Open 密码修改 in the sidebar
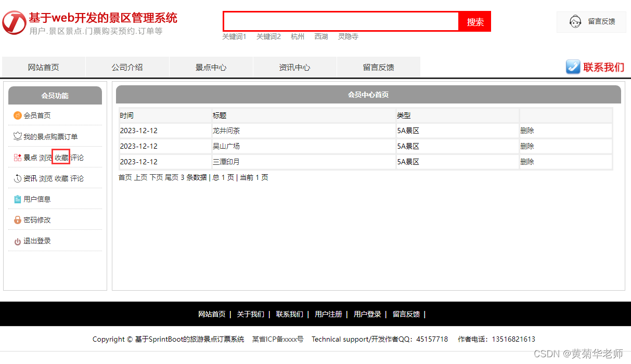Screen dimensions: 631x364 point(37,220)
